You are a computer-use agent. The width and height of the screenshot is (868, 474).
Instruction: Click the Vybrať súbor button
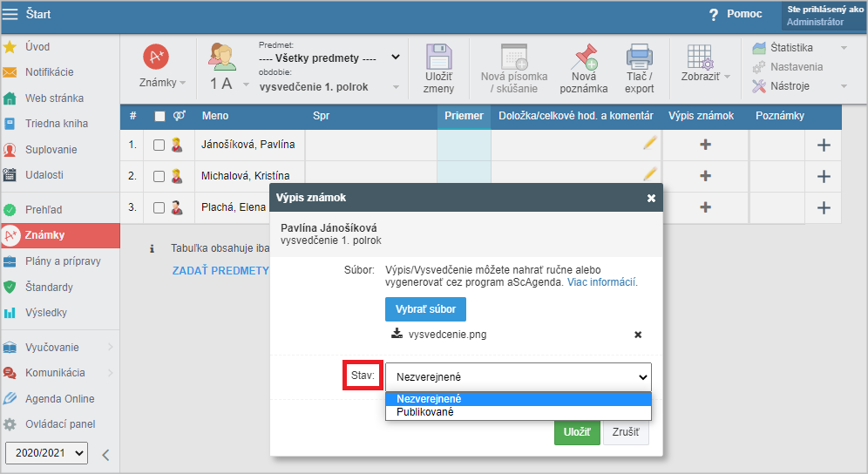[425, 309]
